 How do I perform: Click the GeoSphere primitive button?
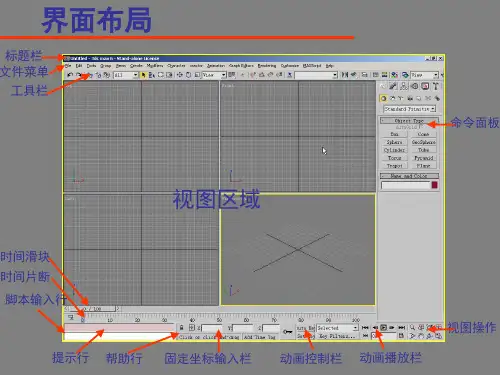tap(423, 142)
